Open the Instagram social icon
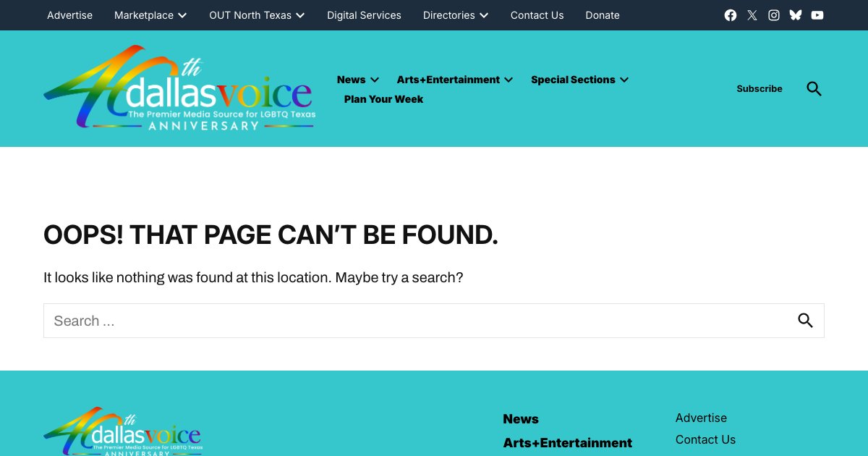Image resolution: width=868 pixels, height=456 pixels. click(x=774, y=15)
